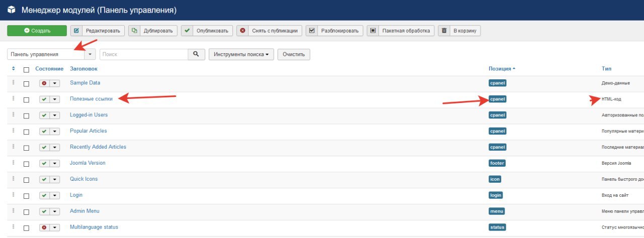Check the Sample Data row checkbox
The width and height of the screenshot is (644, 238).
pos(27,83)
